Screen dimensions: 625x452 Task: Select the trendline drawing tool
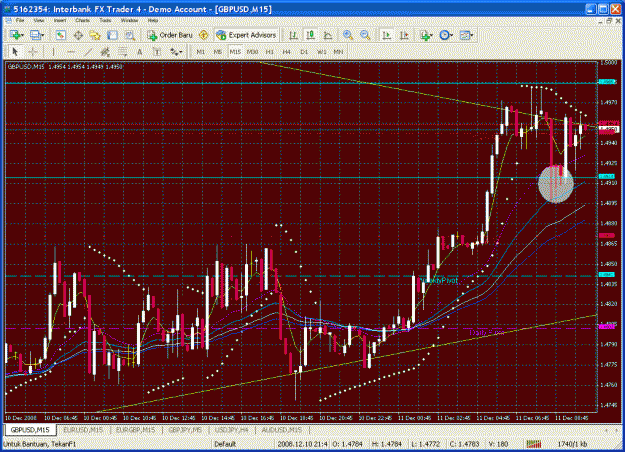pos(88,52)
